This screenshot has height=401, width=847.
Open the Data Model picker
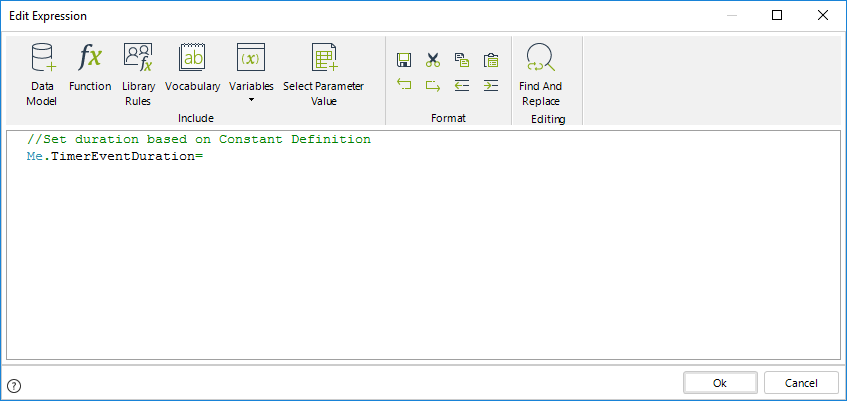[41, 74]
